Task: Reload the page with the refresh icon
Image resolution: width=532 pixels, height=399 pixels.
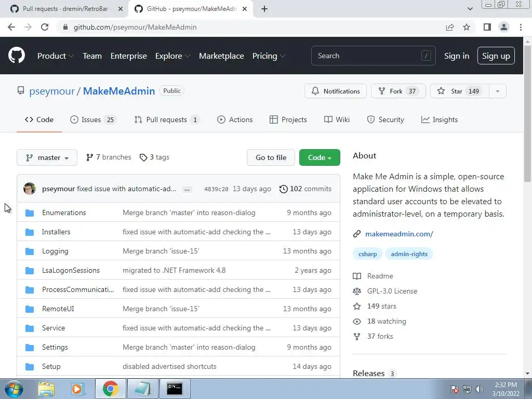Action: click(x=45, y=27)
